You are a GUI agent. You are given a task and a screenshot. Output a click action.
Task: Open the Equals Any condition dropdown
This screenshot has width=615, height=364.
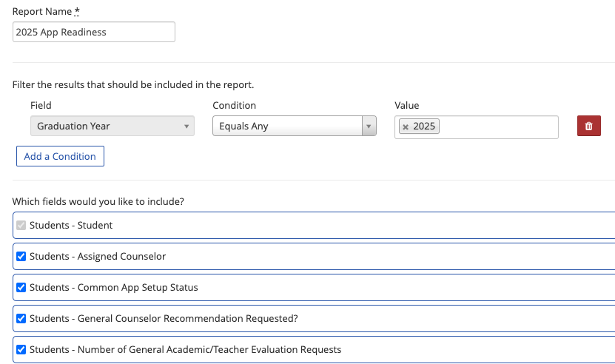tap(287, 127)
